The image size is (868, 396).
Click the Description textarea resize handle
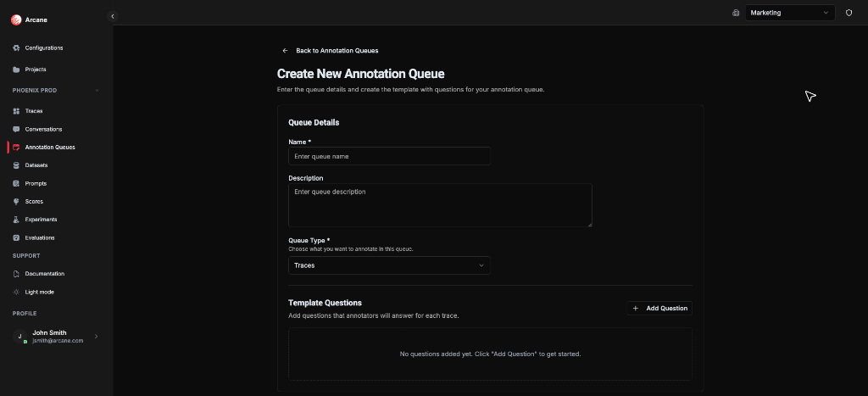(x=590, y=225)
